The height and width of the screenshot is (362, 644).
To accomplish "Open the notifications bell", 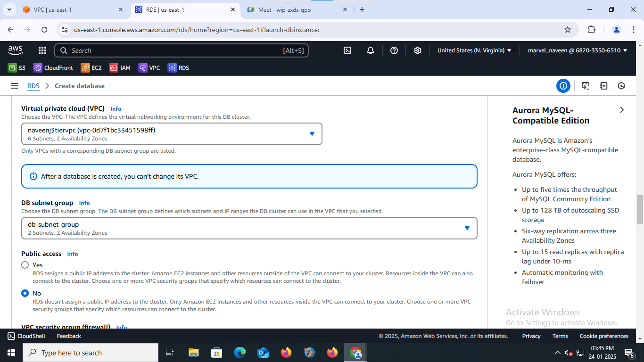I will tap(371, 50).
